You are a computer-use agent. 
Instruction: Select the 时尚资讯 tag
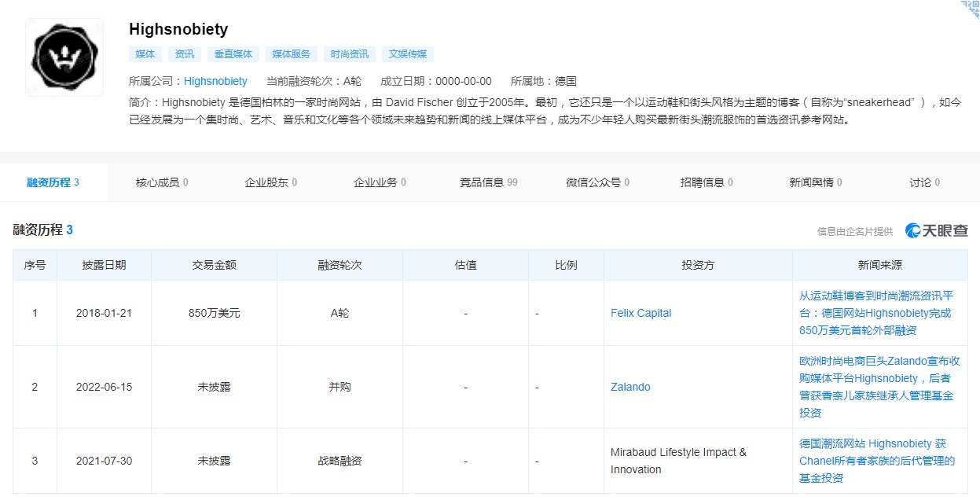pyautogui.click(x=350, y=54)
